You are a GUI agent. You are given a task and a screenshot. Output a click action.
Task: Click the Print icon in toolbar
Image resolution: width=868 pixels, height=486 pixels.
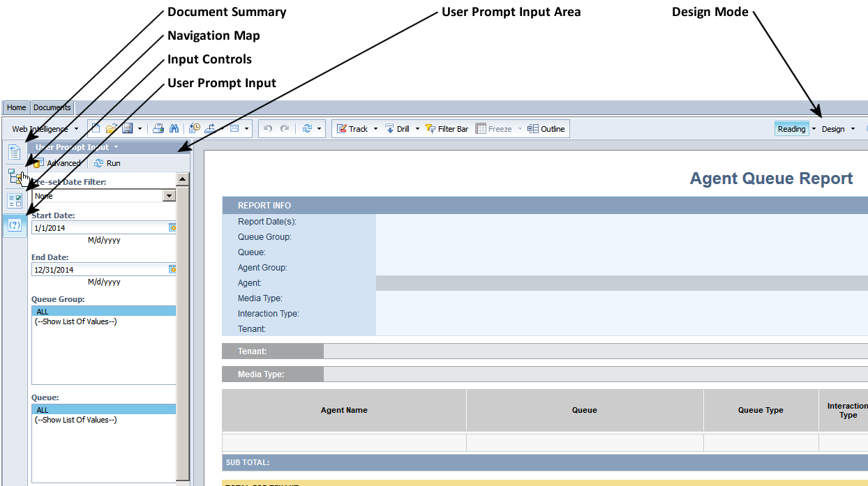[x=158, y=129]
